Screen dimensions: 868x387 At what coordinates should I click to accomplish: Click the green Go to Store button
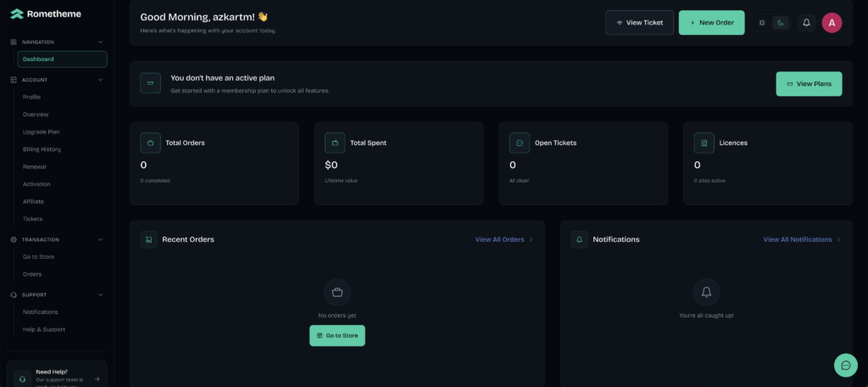point(337,335)
